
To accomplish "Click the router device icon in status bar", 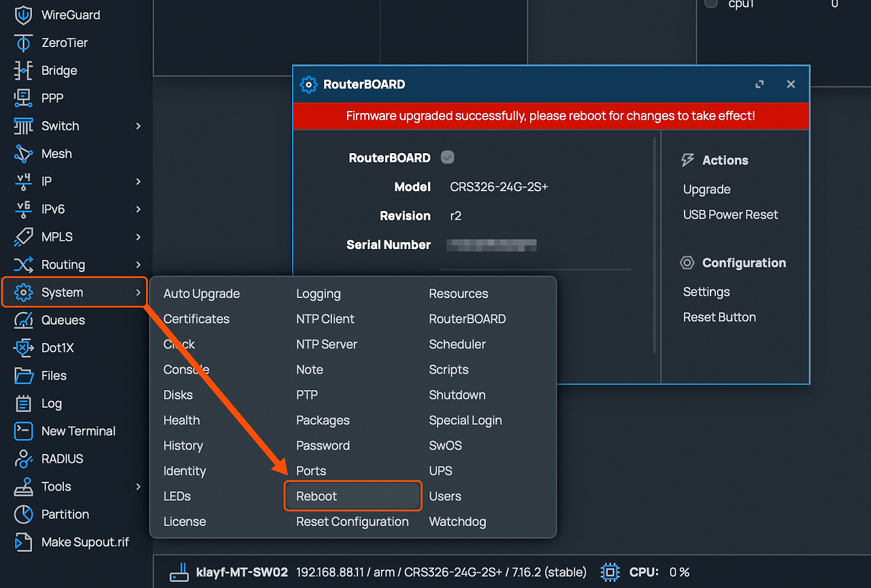I will [x=179, y=572].
